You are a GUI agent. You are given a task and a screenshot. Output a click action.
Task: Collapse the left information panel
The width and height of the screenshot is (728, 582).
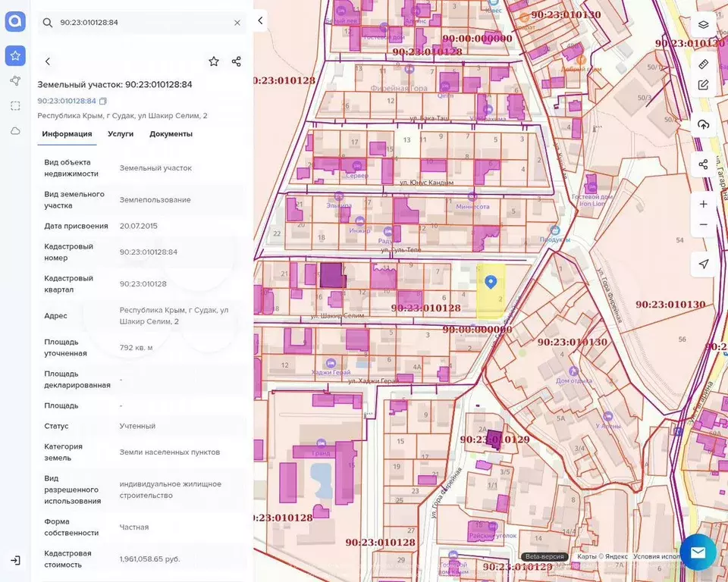coord(260,20)
